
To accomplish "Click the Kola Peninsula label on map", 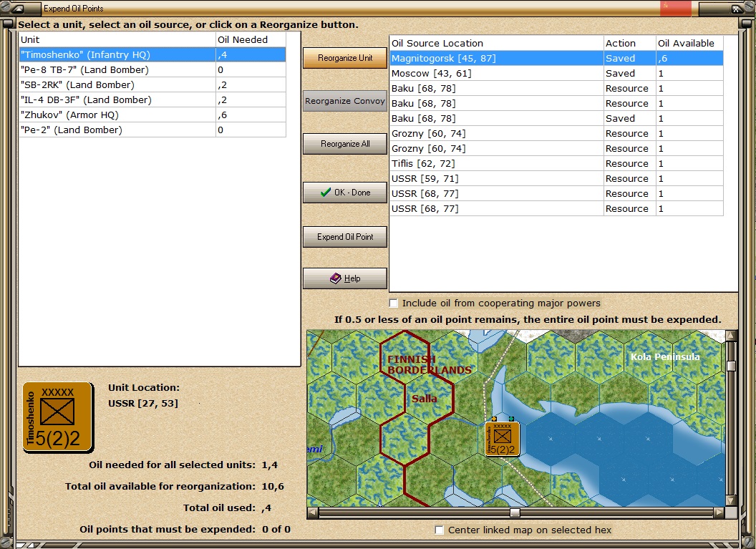I will (x=665, y=356).
